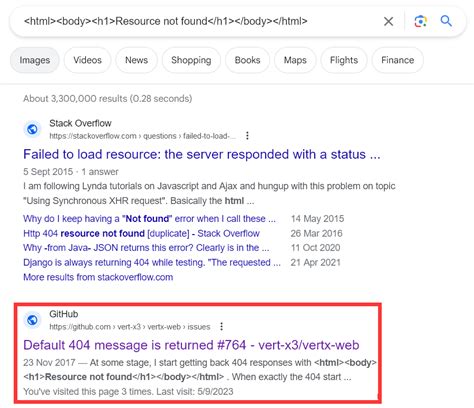
Task: Click the '5 Sept 2015 · 1 answer' text
Action: 71,172
